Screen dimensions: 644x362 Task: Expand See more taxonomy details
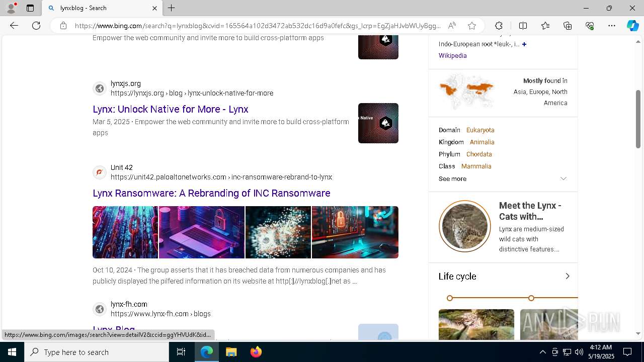click(503, 179)
